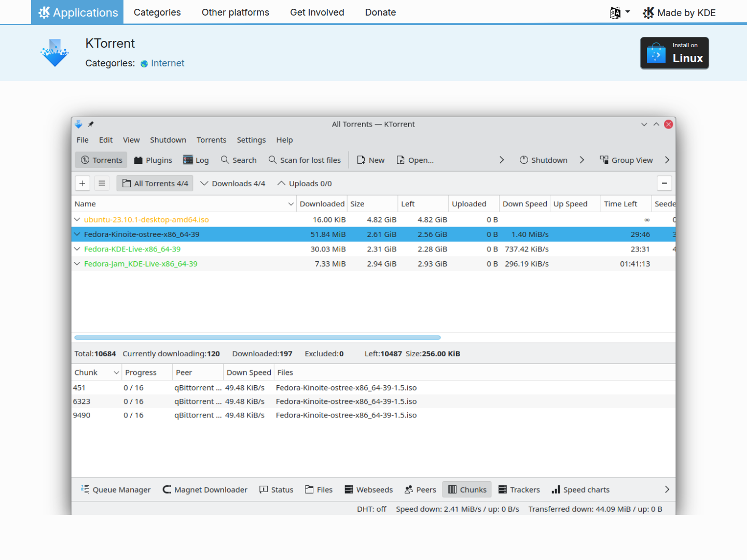This screenshot has height=560, width=747.
Task: Click the pin icon in the KTorrent title bar
Action: (x=91, y=124)
